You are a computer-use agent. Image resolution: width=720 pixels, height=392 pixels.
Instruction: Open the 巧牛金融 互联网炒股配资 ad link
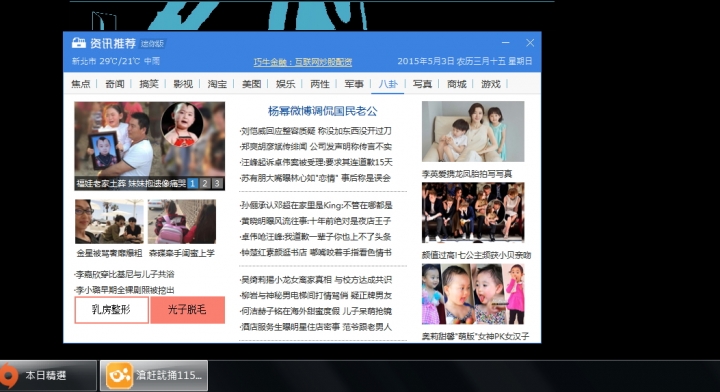[303, 62]
